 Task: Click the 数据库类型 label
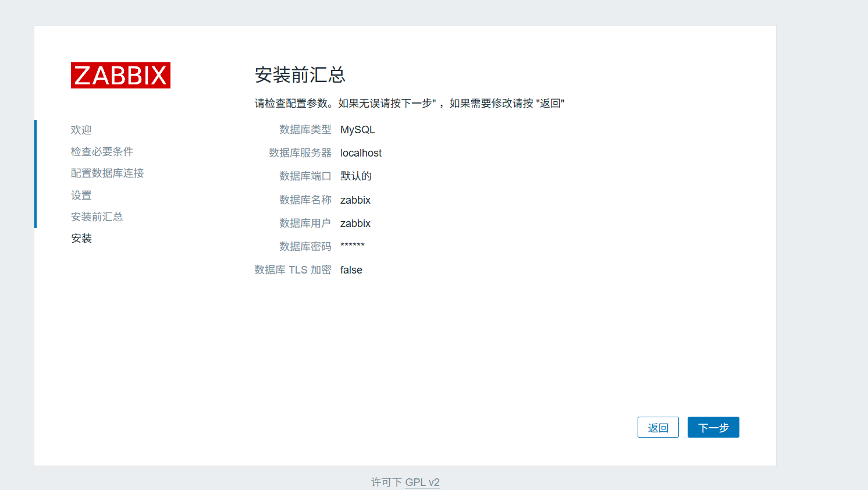pos(305,130)
